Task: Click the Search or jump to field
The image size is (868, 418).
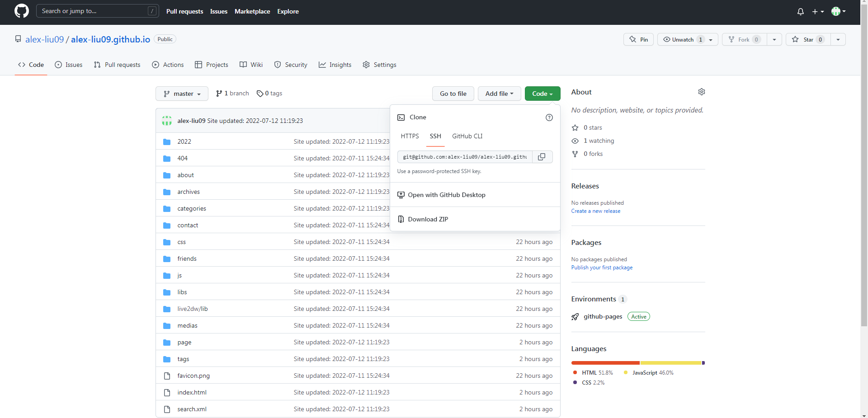Action: (x=93, y=11)
